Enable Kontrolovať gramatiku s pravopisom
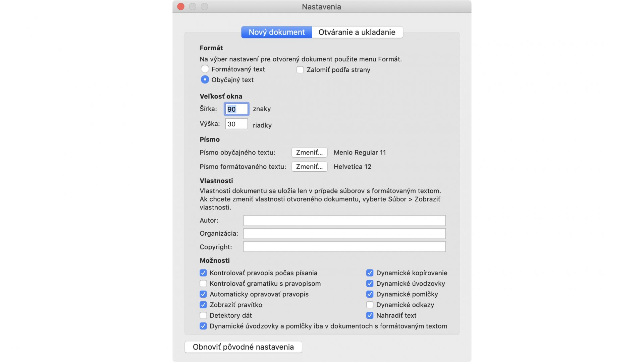 pyautogui.click(x=203, y=284)
